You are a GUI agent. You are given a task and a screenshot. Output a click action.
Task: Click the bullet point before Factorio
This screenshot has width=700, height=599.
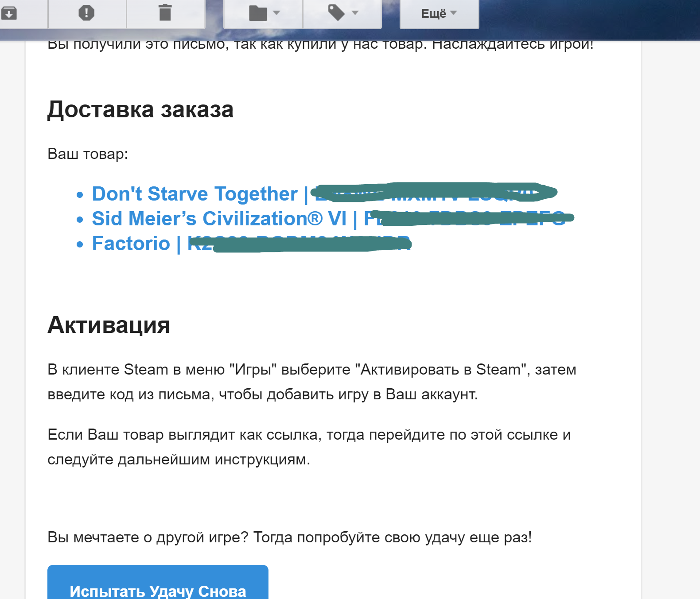pos(80,244)
